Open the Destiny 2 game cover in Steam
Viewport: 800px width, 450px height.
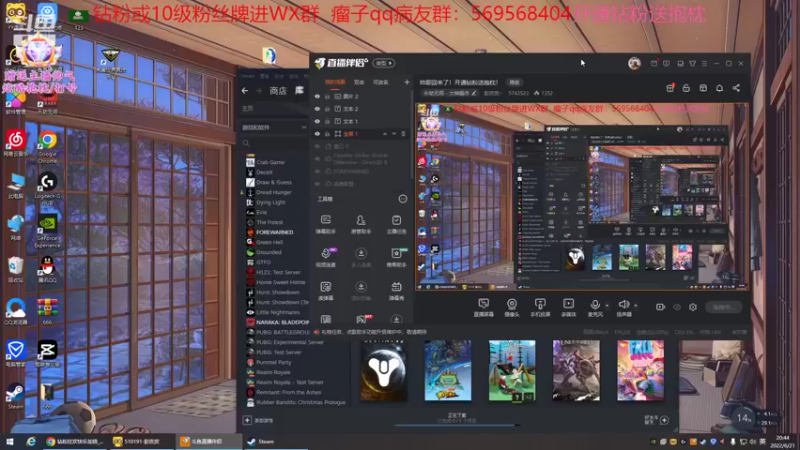pos(384,370)
